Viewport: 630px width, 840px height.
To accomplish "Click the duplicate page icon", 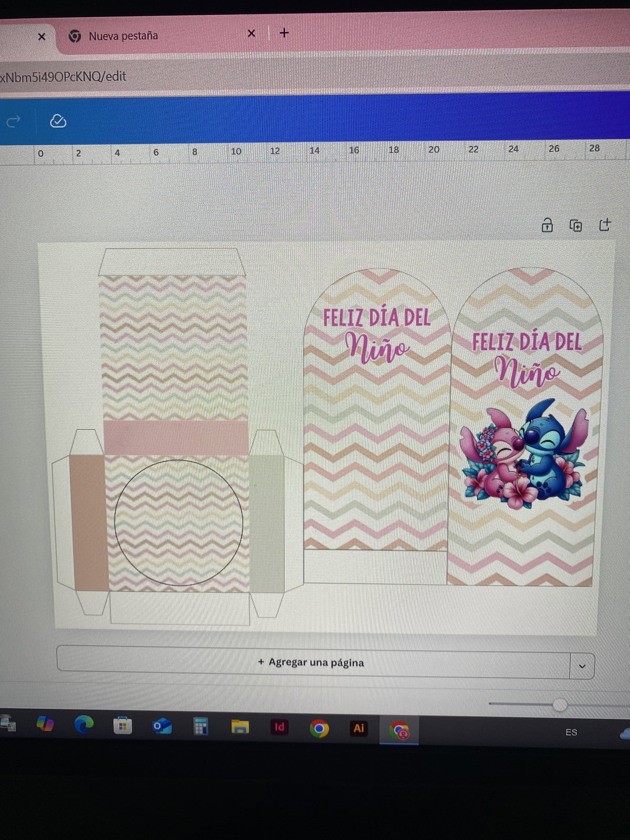I will (576, 226).
